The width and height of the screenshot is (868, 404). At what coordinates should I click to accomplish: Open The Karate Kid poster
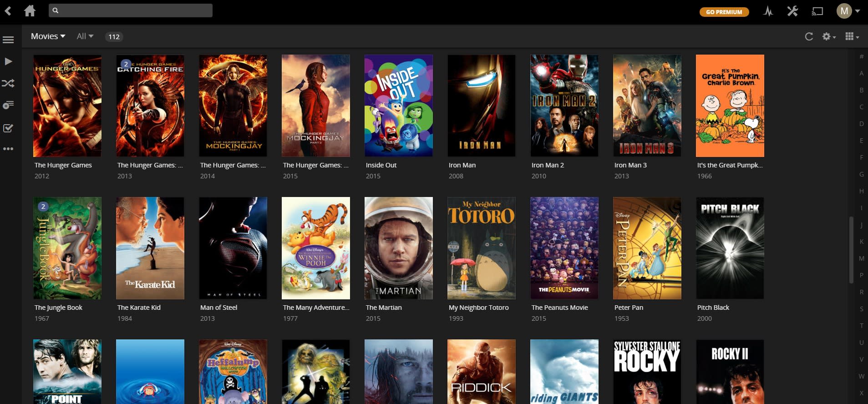(150, 248)
